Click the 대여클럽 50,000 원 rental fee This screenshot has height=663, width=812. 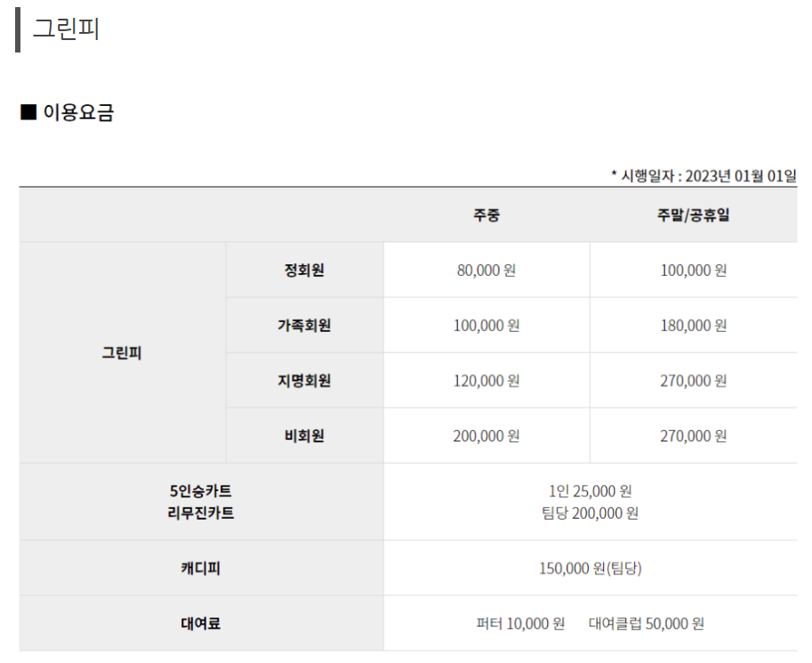tap(647, 623)
